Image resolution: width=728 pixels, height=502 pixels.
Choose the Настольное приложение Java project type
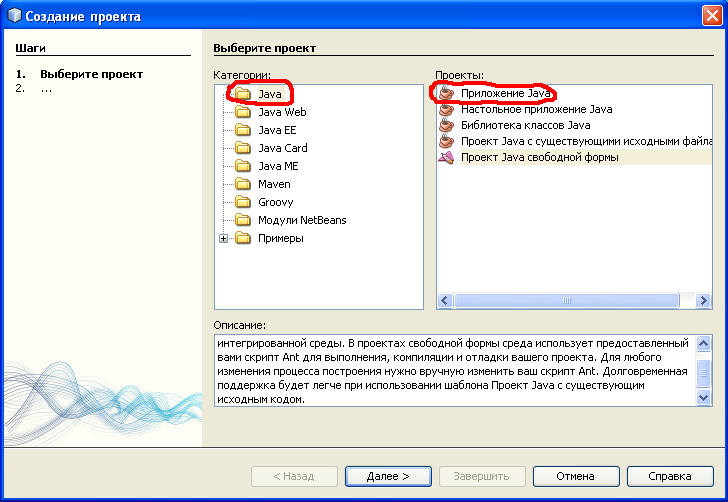point(537,109)
